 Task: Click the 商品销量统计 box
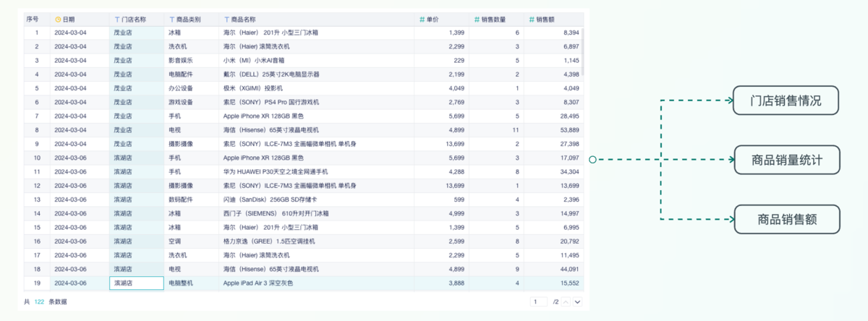pyautogui.click(x=787, y=159)
